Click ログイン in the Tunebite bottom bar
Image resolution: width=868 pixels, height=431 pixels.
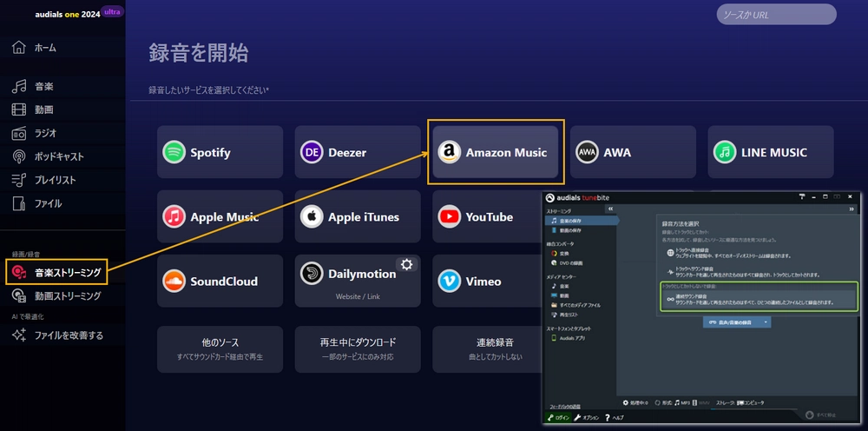pyautogui.click(x=558, y=417)
